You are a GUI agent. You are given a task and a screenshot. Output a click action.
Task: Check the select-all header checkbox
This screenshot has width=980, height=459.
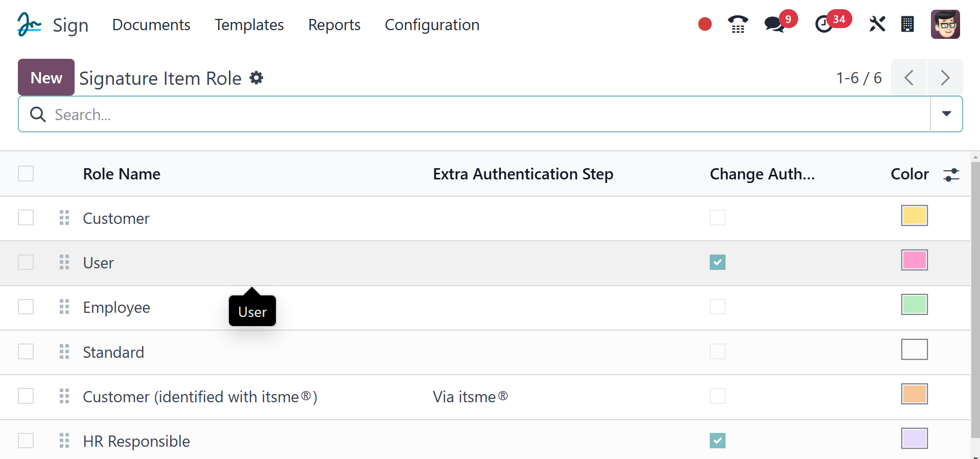click(x=26, y=174)
